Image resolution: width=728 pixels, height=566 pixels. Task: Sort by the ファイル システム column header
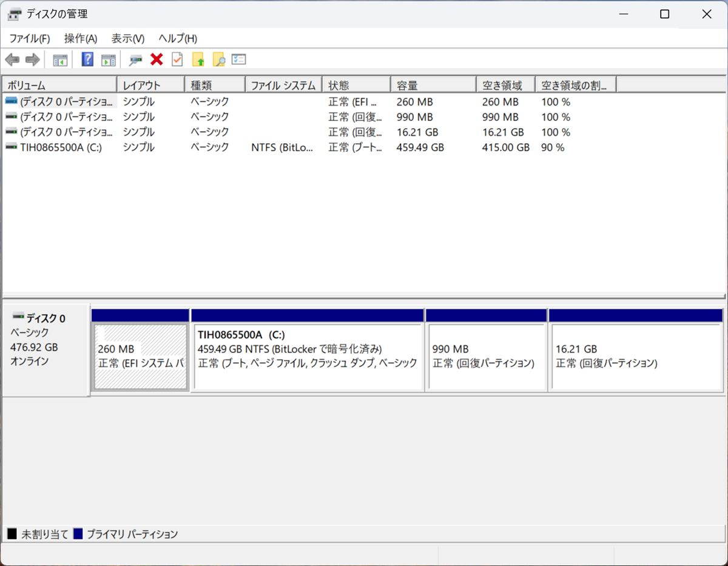[283, 86]
